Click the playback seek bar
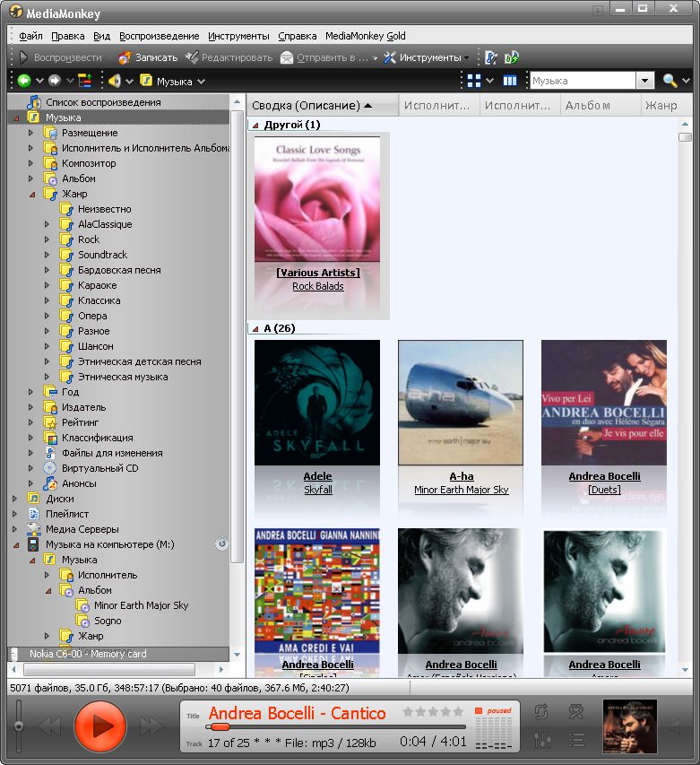 tap(335, 727)
